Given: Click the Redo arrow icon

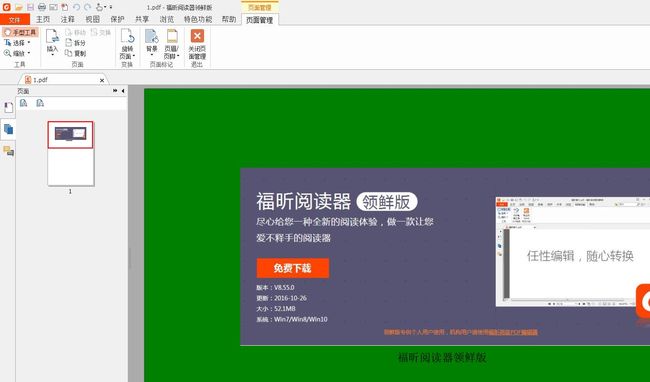Looking at the screenshot, I should 87,7.
